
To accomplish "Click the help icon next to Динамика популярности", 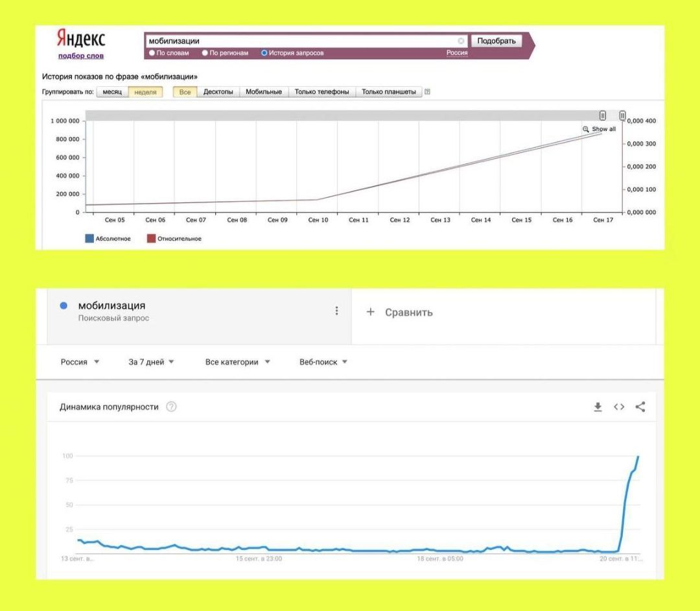I will (171, 407).
